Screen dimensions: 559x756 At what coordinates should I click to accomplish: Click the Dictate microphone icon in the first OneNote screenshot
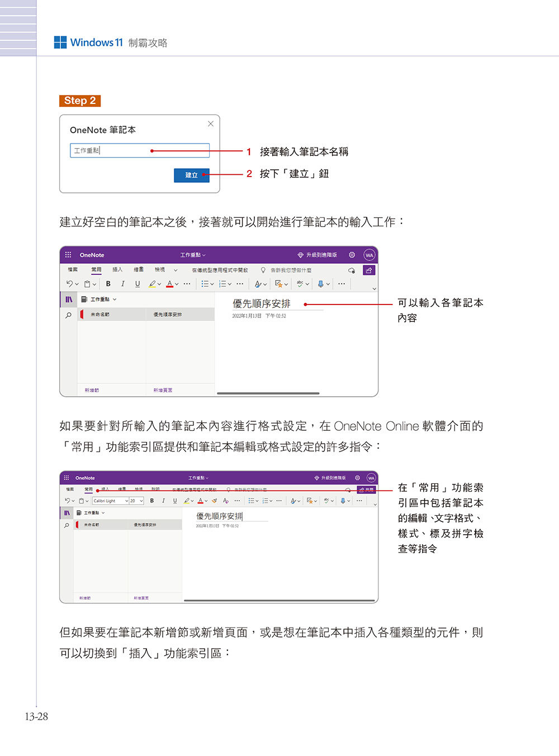click(x=321, y=284)
